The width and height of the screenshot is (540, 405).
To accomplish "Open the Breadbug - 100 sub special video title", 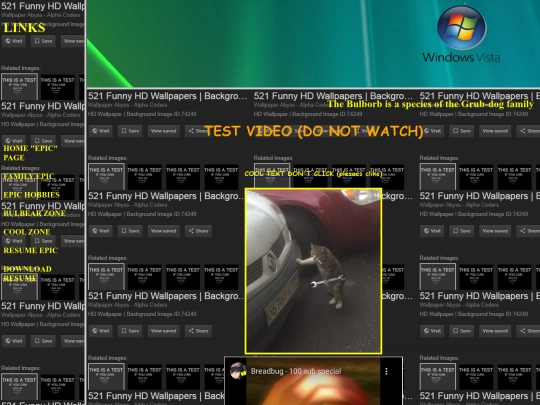I will pos(296,371).
